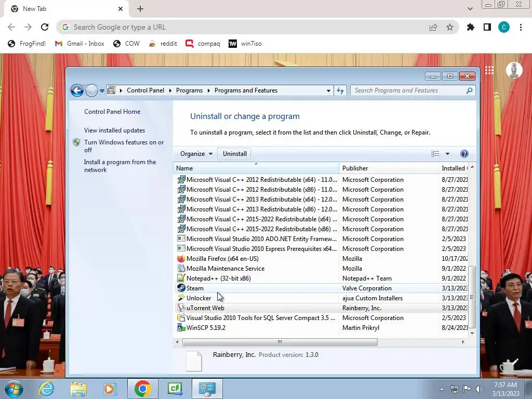This screenshot has height=399, width=532.
Task: Click the Chrome back arrow
Action: (x=11, y=27)
